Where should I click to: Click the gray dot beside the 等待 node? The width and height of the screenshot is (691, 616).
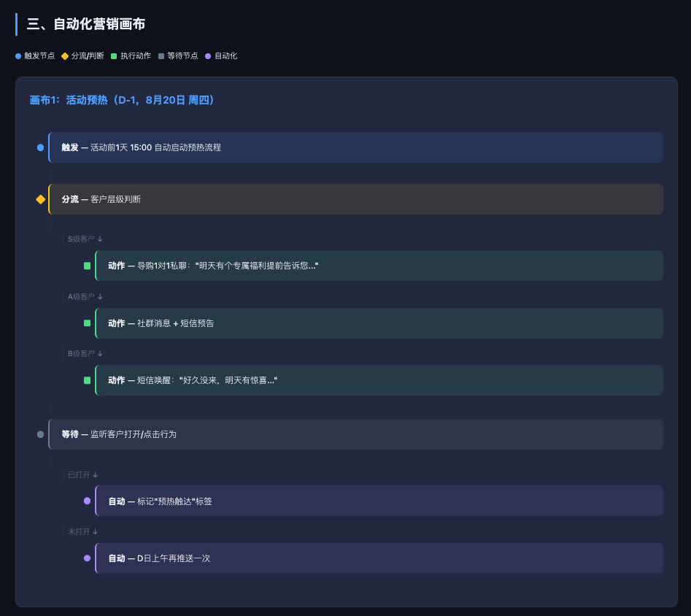(x=41, y=434)
